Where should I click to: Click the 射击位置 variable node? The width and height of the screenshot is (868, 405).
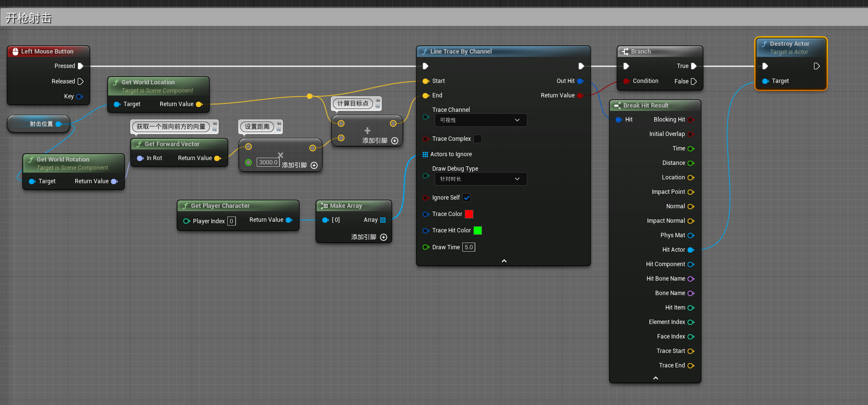pos(41,124)
